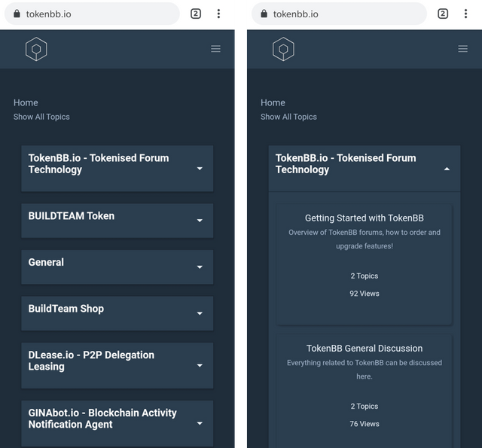The image size is (482, 448).
Task: Collapse TokenBB.io Tokenised Forum Technology in right screen
Action: coord(365,169)
